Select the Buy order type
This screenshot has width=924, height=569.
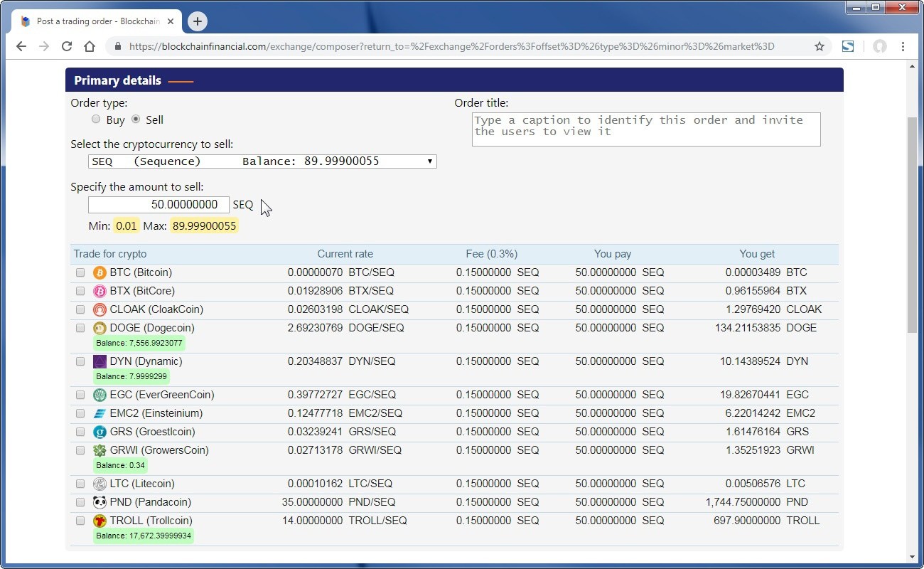[96, 119]
